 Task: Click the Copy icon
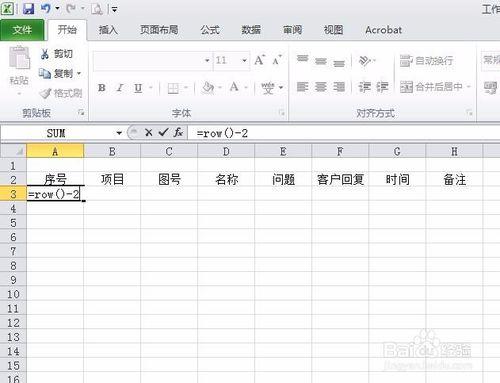45,73
